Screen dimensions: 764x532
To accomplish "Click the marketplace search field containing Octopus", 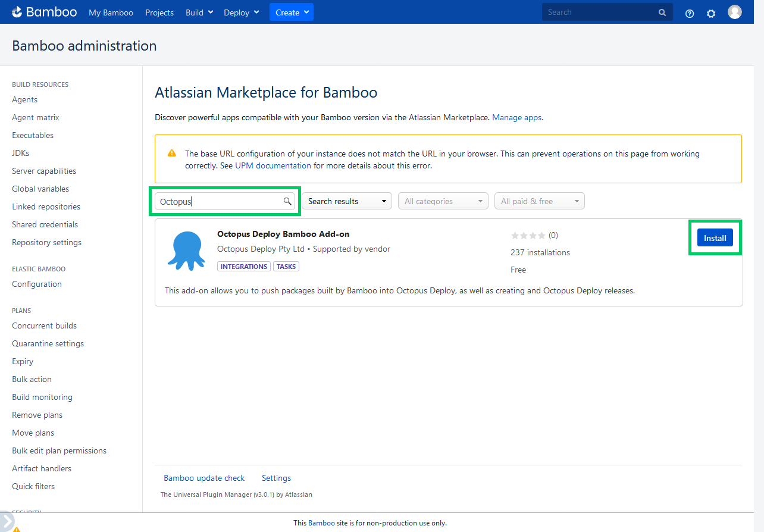I will tap(226, 201).
